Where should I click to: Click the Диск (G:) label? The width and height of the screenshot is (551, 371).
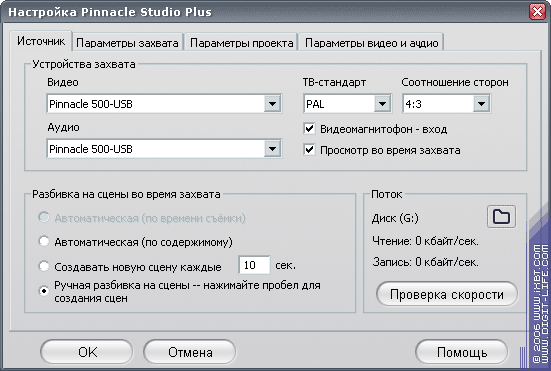pyautogui.click(x=395, y=218)
